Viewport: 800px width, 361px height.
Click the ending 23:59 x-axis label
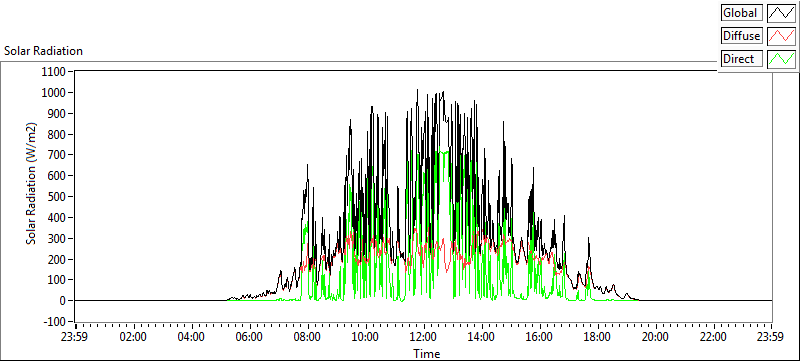pos(771,337)
